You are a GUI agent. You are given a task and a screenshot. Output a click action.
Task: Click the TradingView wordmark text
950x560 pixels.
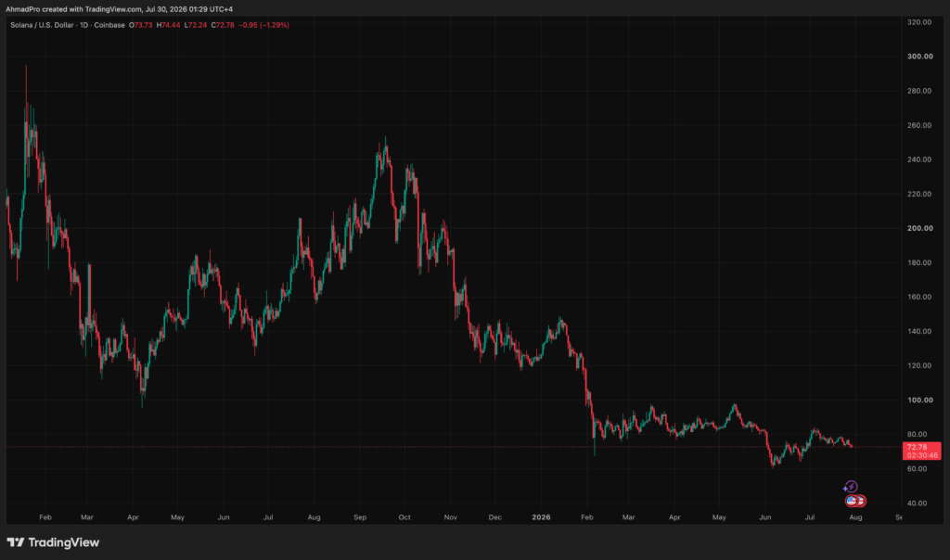click(x=64, y=542)
